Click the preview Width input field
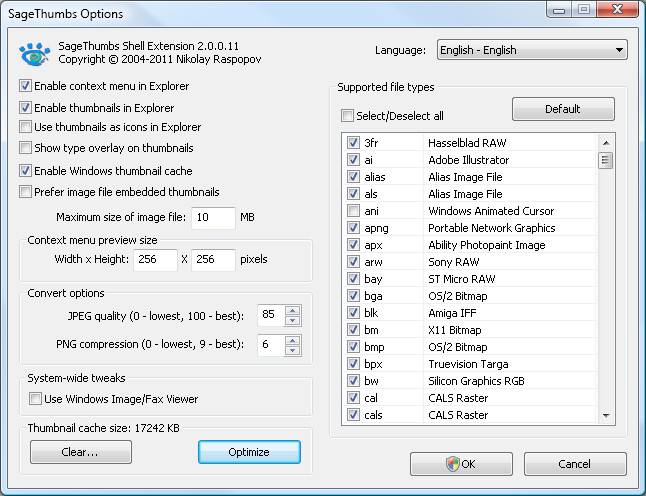The image size is (646, 496). coord(155,260)
